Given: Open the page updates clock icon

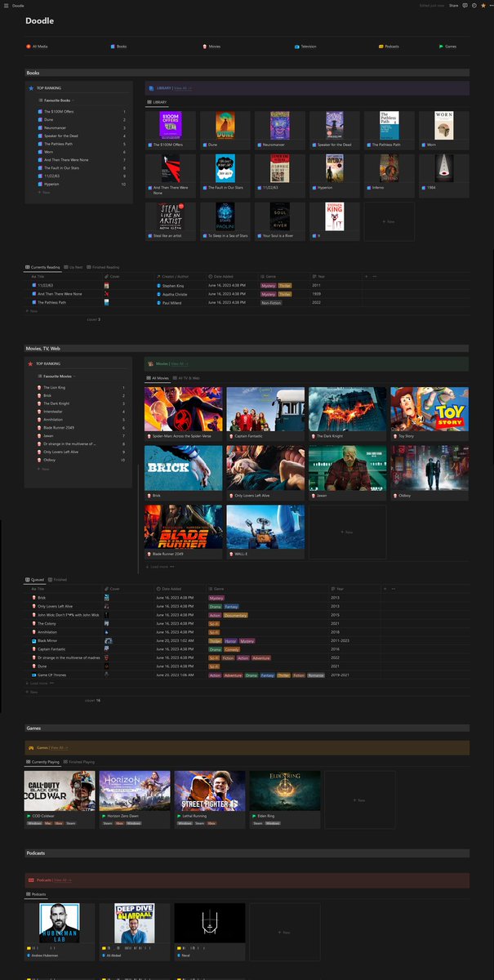Looking at the screenshot, I should 474,5.
